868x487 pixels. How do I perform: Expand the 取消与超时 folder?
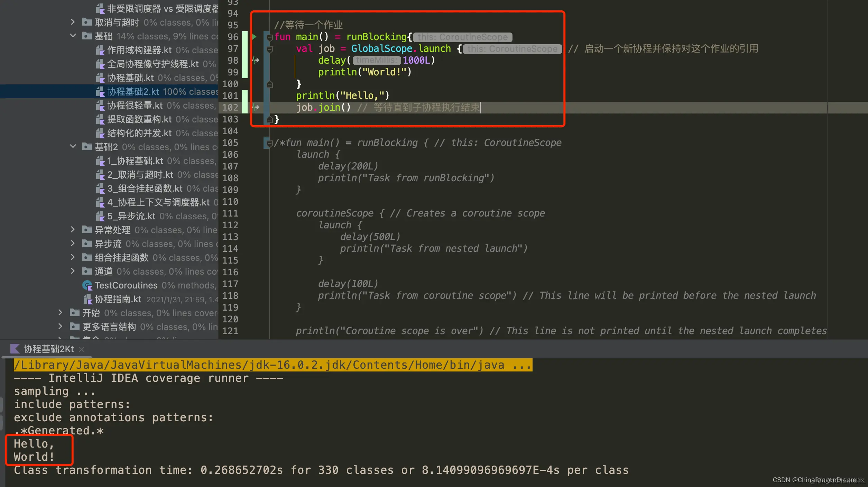(x=73, y=22)
